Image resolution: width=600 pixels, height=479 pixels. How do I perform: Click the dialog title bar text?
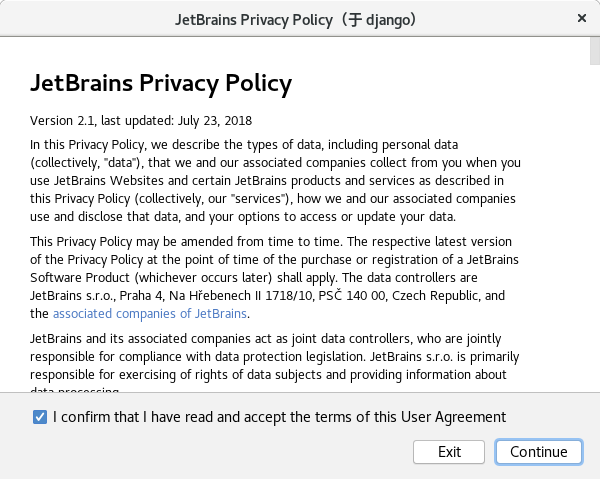[295, 20]
